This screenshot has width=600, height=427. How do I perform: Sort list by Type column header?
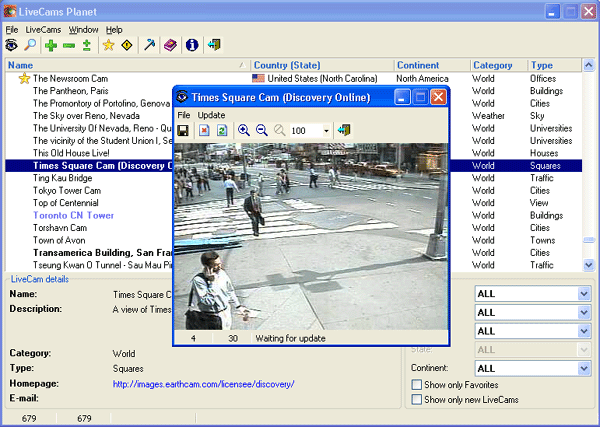(x=554, y=65)
